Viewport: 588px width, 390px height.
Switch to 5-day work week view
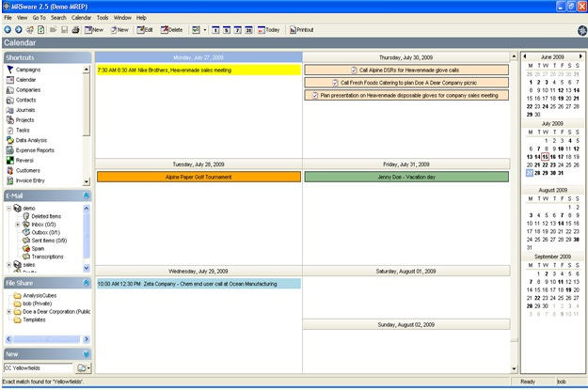point(227,30)
